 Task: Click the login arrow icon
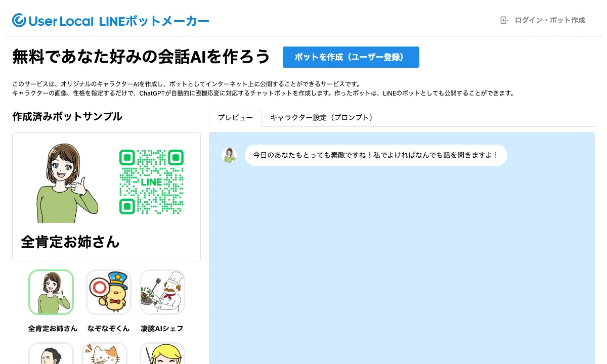(504, 20)
